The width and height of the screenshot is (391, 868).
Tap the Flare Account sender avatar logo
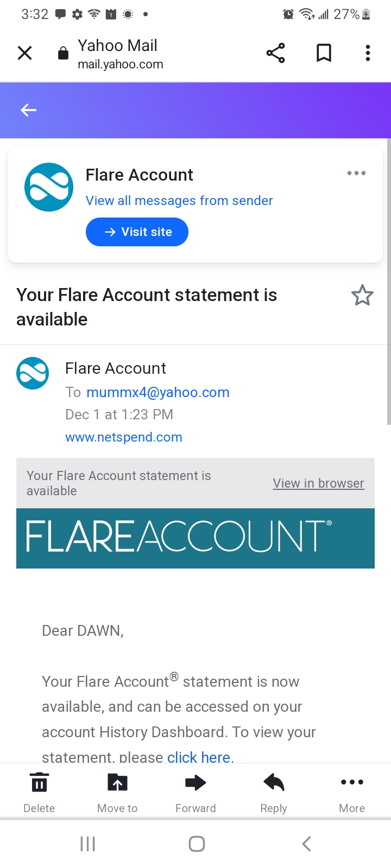coord(33,373)
